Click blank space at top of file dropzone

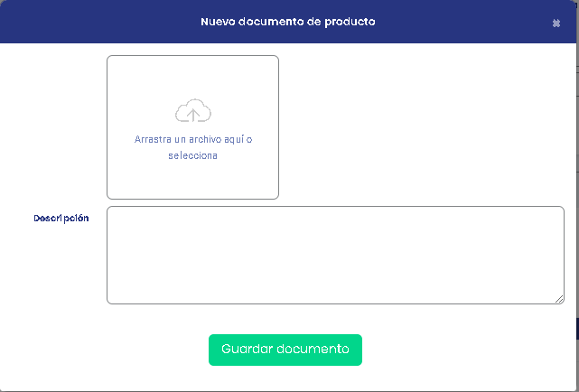point(192,74)
